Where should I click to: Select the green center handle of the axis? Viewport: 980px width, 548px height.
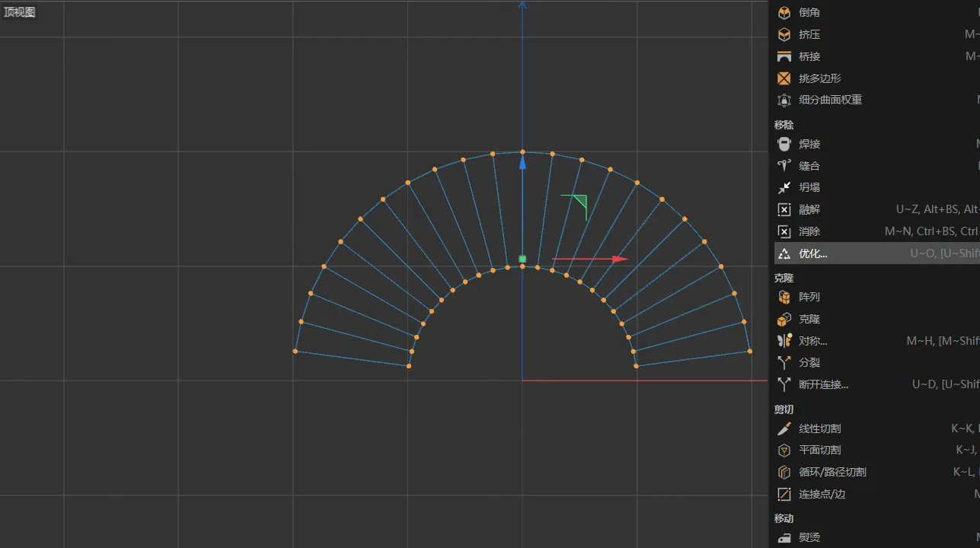[x=522, y=259]
